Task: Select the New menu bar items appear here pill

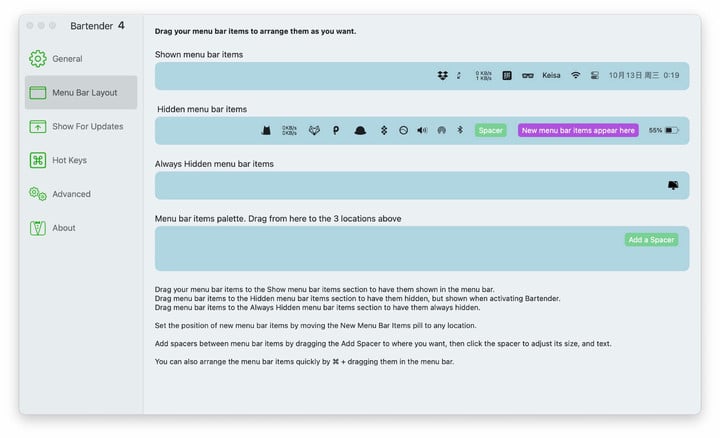Action: pyautogui.click(x=578, y=130)
